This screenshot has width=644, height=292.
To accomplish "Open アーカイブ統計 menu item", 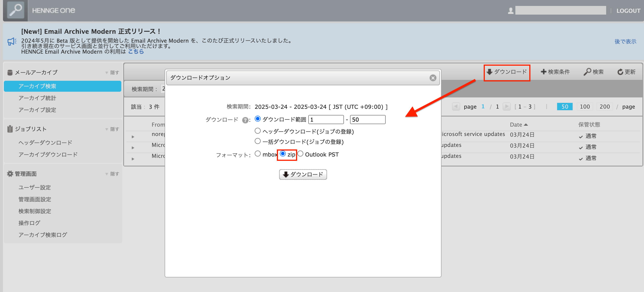I will tap(37, 98).
